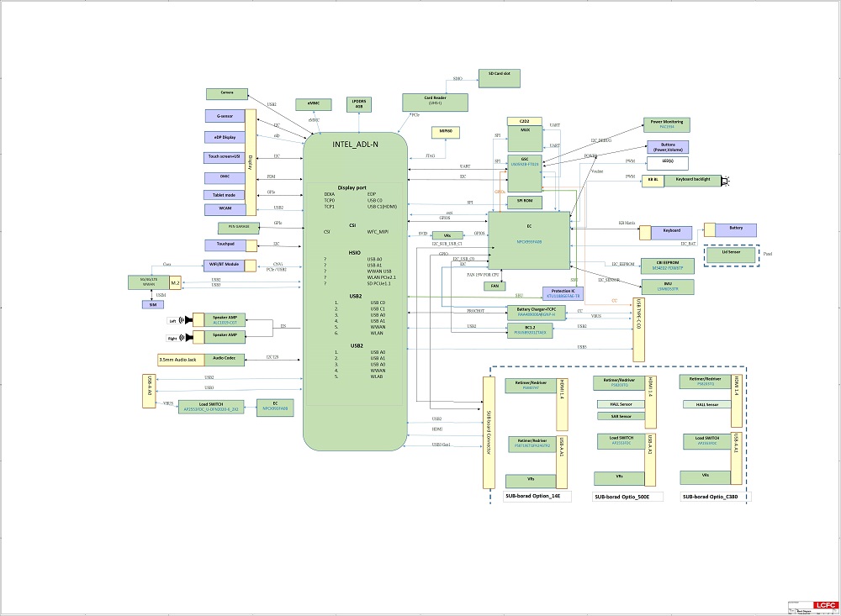841x616 pixels.
Task: Click the vertical Display connector bar
Action: point(251,162)
